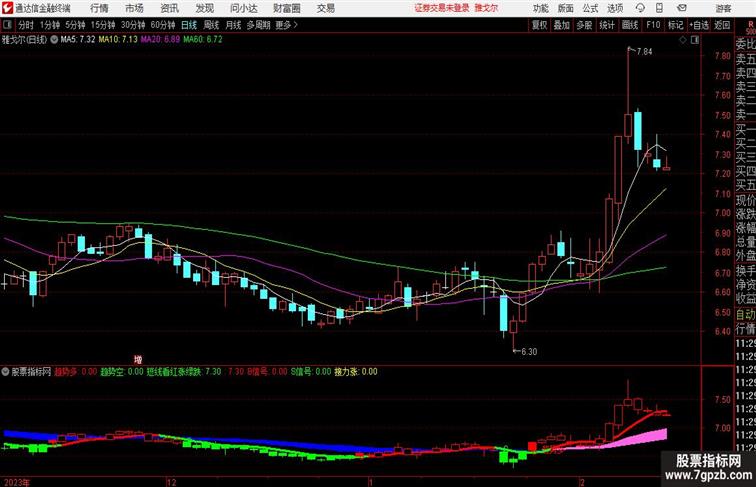The image size is (756, 487).
Task: Open the 市场 menu
Action: 135,8
